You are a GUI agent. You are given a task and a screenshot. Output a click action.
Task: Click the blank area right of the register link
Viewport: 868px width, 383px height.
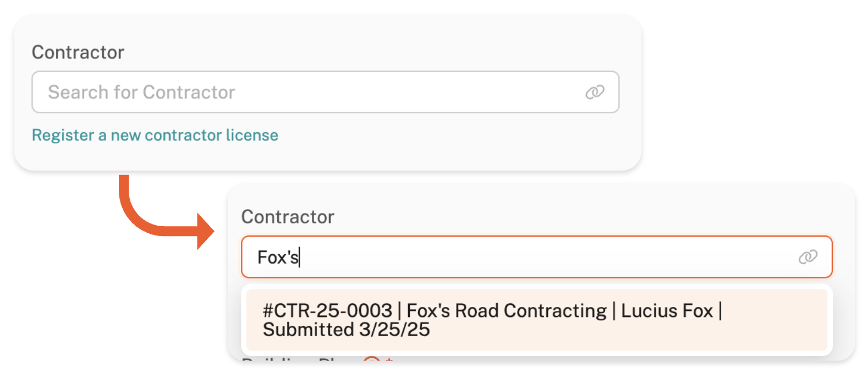(440, 135)
